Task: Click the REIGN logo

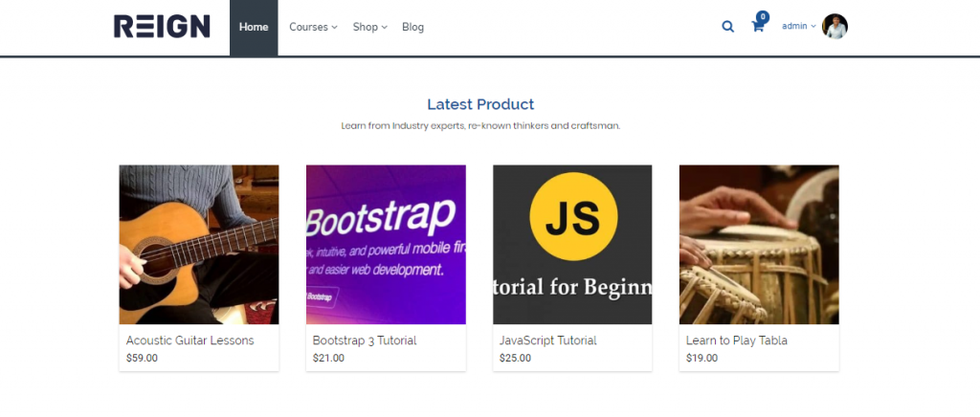Action: click(162, 27)
